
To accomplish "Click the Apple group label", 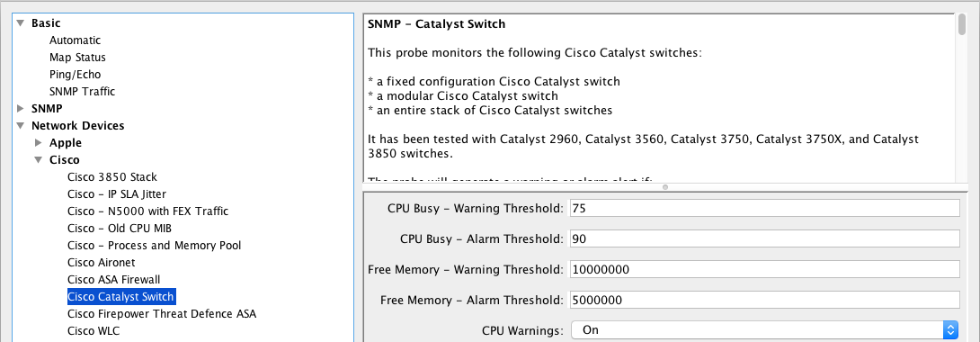I will [66, 142].
